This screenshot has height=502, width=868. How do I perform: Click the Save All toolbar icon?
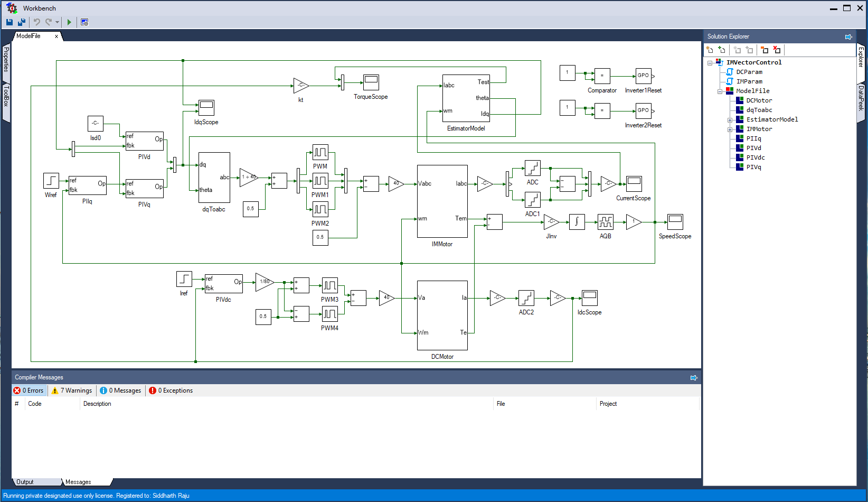tap(22, 22)
